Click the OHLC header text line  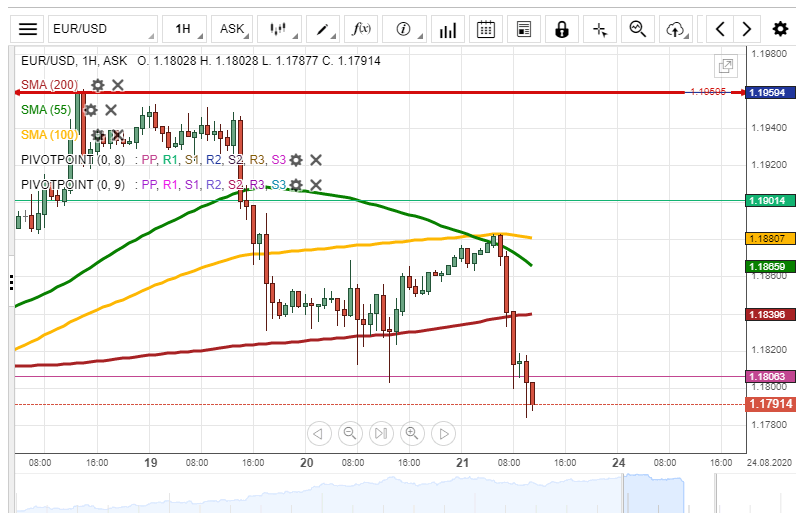tap(200, 61)
